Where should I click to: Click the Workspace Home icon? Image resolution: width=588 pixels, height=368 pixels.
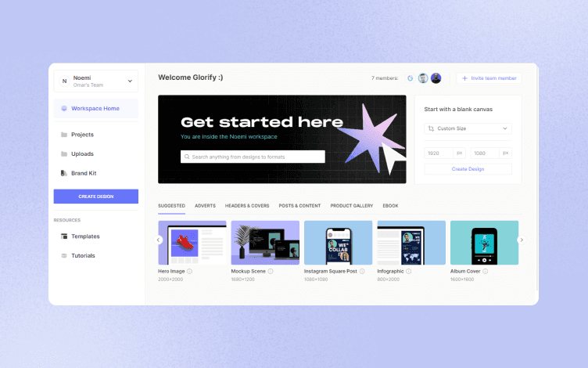[x=64, y=109]
